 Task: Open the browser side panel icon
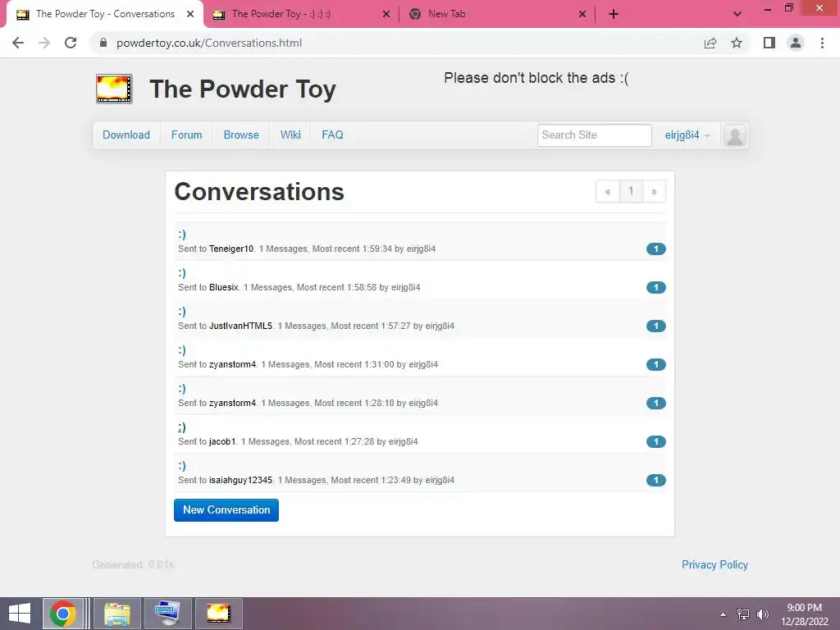tap(769, 43)
